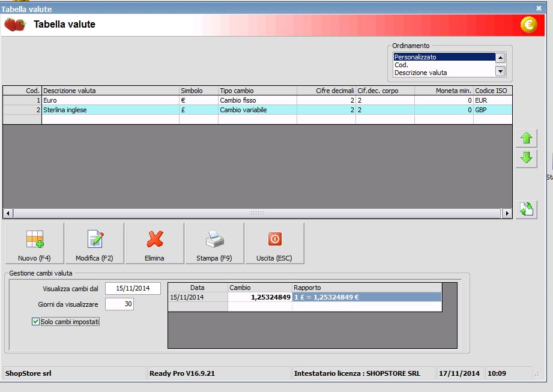The width and height of the screenshot is (553, 392).
Task: Click the currency table horizontal scrollbar thumb
Action: coord(257,213)
